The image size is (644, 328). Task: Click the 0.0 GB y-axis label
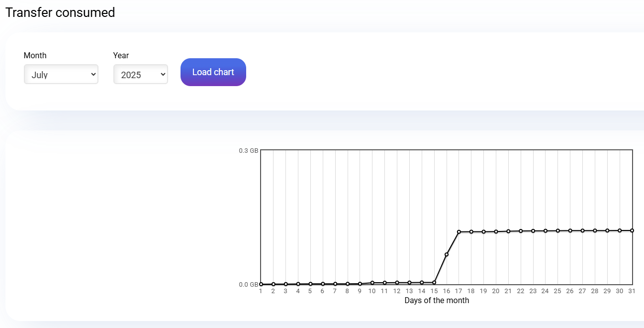coord(249,285)
